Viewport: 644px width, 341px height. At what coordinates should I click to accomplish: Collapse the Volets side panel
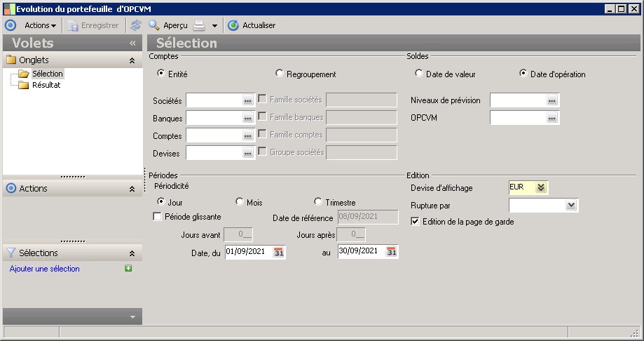[132, 43]
